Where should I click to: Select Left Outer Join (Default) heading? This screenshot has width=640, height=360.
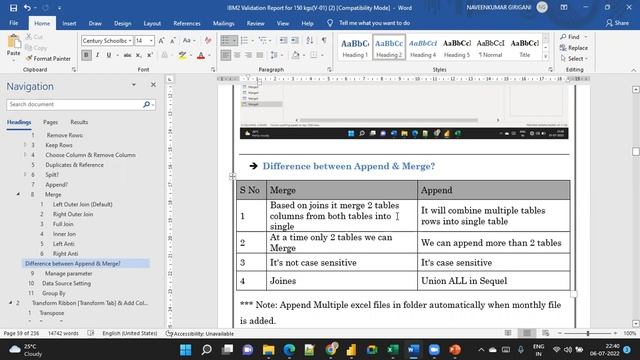pos(82,204)
